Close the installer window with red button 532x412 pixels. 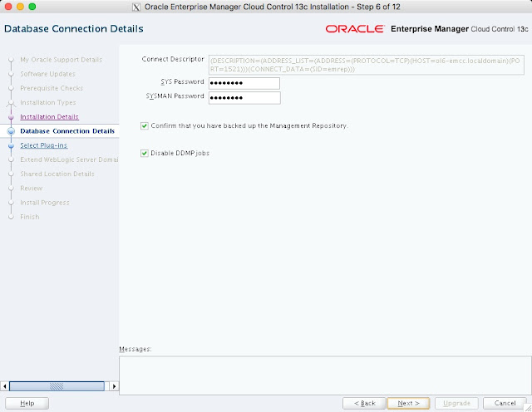point(8,7)
